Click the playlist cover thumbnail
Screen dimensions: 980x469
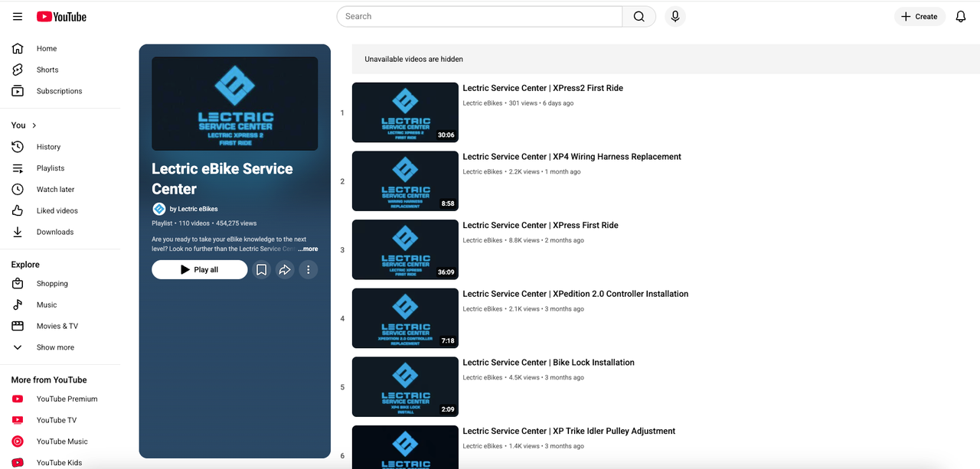tap(235, 103)
